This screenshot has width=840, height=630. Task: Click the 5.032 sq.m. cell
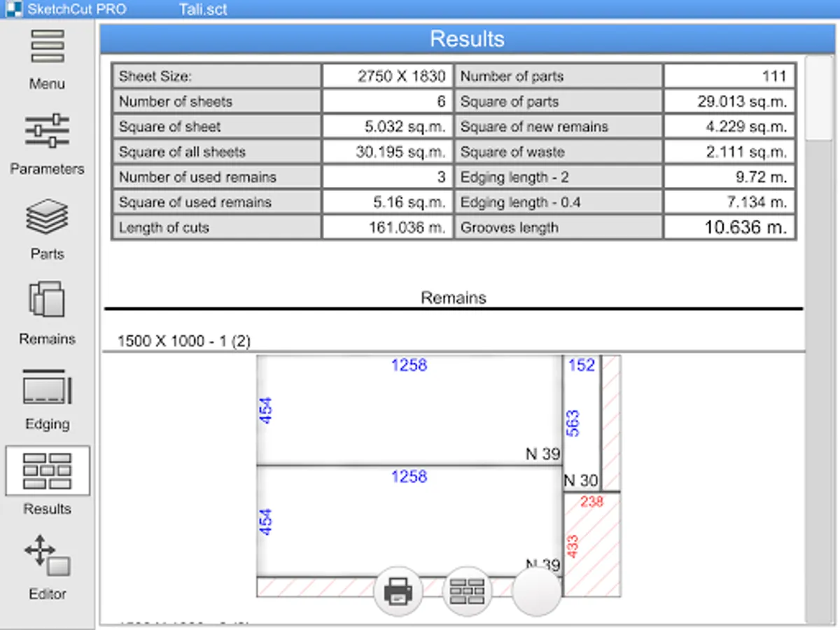tap(388, 127)
